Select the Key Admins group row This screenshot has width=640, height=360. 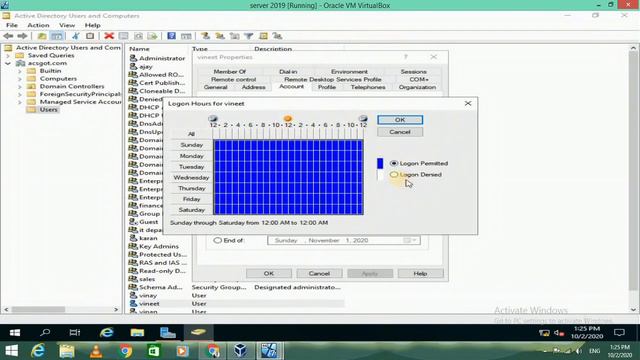158,247
